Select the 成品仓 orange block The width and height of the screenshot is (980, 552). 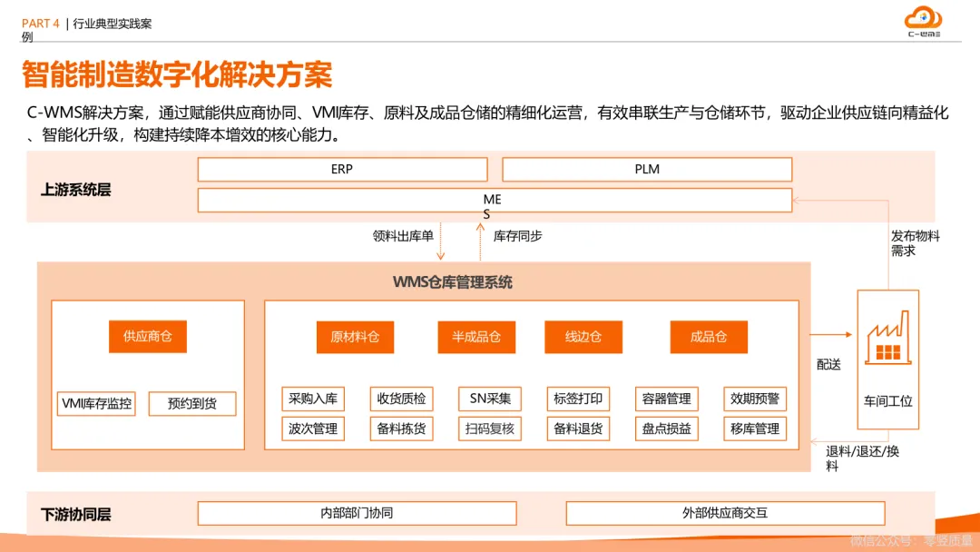pyautogui.click(x=708, y=337)
